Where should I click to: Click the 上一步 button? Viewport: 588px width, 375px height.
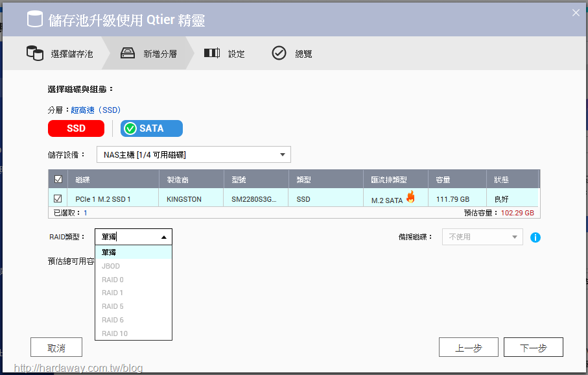pos(468,347)
